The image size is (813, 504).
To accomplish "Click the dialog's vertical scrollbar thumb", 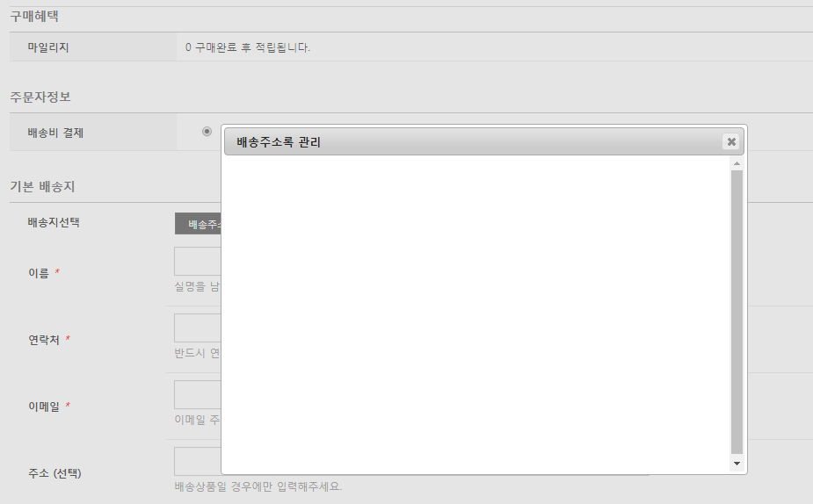I will click(x=737, y=312).
